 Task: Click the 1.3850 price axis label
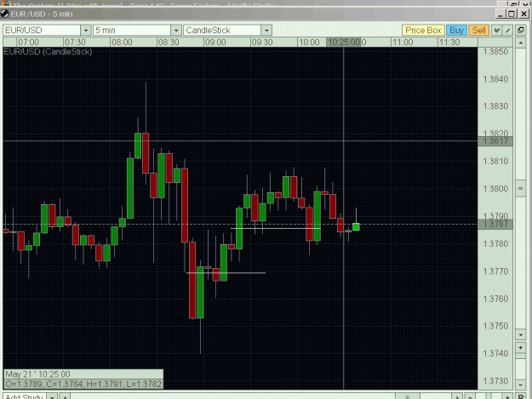click(495, 52)
